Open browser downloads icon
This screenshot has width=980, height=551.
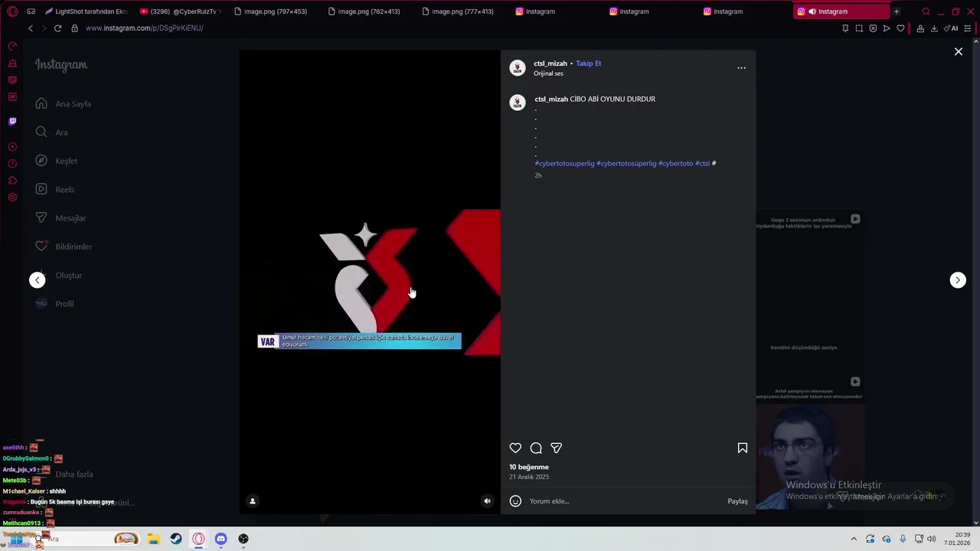click(x=934, y=28)
